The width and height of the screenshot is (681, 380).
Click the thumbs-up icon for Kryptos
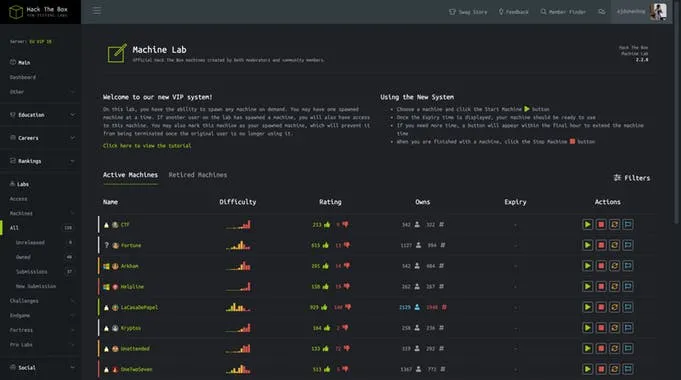[327, 328]
